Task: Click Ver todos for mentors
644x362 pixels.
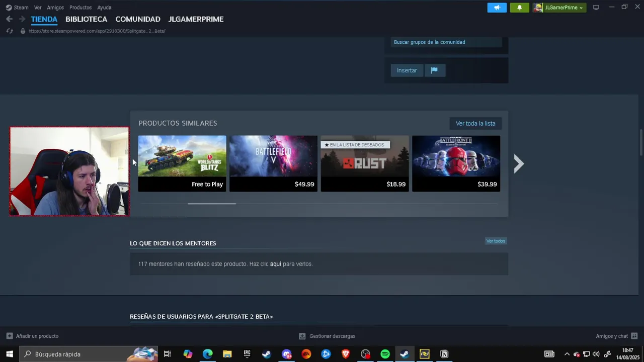Action: (x=496, y=241)
